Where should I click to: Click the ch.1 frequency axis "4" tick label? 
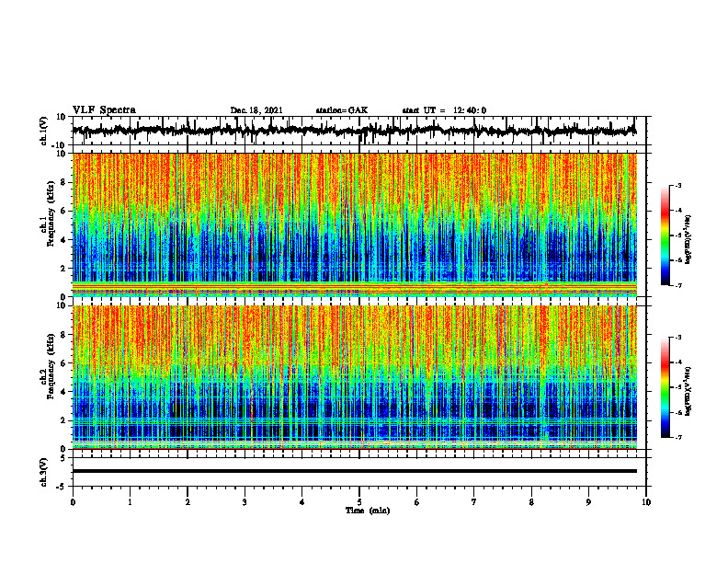(63, 240)
